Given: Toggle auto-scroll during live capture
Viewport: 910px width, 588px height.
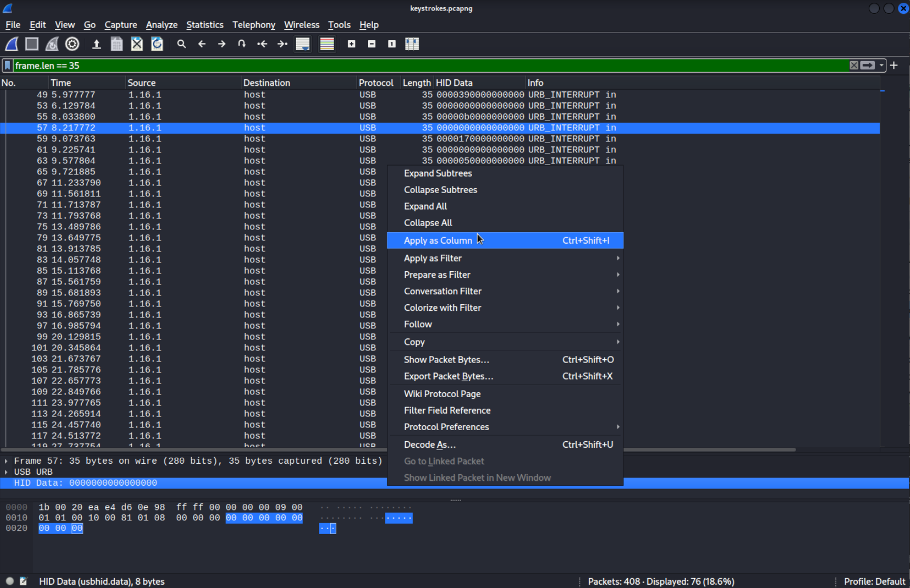Looking at the screenshot, I should pyautogui.click(x=303, y=44).
